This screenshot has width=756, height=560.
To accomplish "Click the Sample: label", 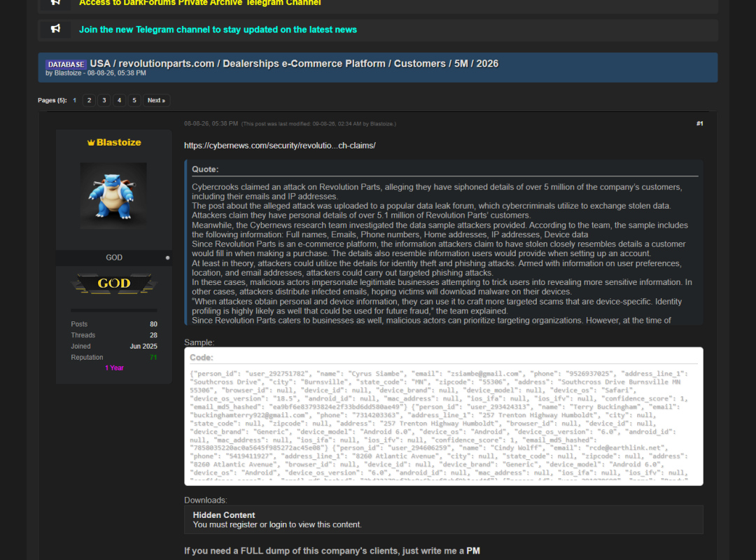I will point(199,342).
